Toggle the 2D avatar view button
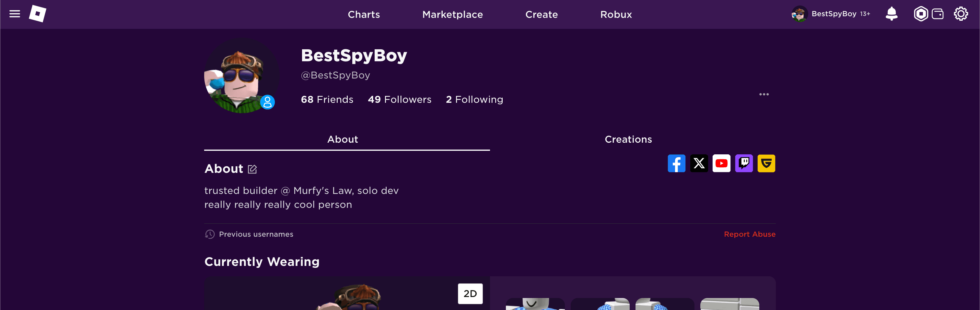Image resolution: width=980 pixels, height=310 pixels. pos(470,293)
